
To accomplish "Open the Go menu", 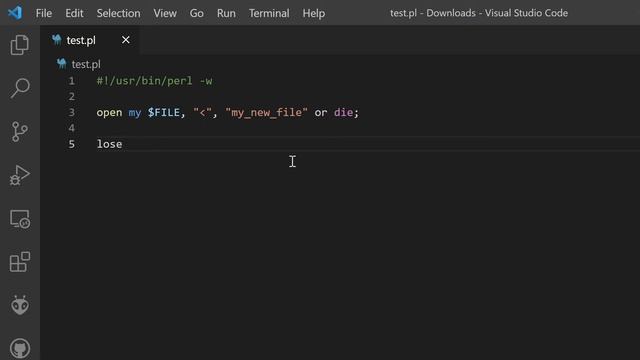I will tap(196, 13).
